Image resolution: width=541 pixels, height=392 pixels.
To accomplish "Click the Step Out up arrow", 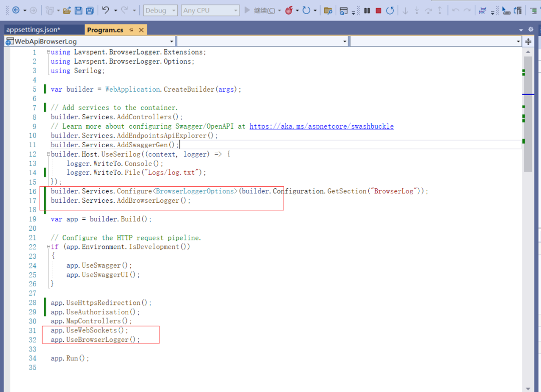I will click(440, 11).
